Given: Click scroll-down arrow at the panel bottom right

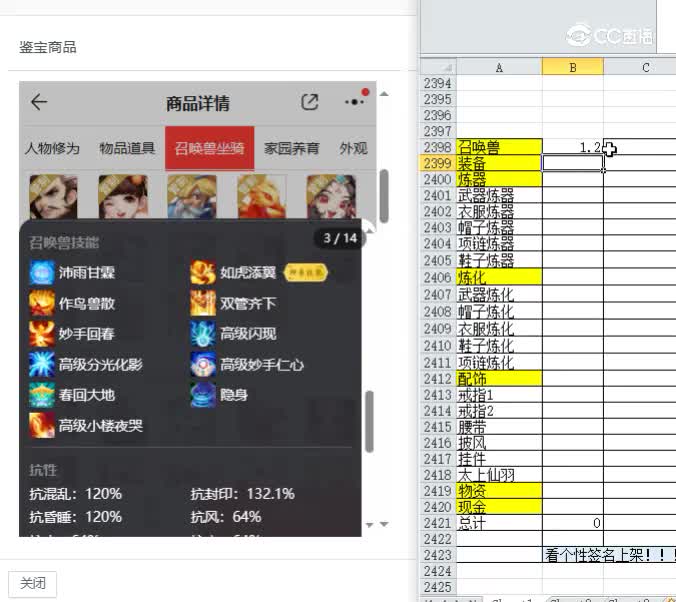Looking at the screenshot, I should [x=384, y=524].
